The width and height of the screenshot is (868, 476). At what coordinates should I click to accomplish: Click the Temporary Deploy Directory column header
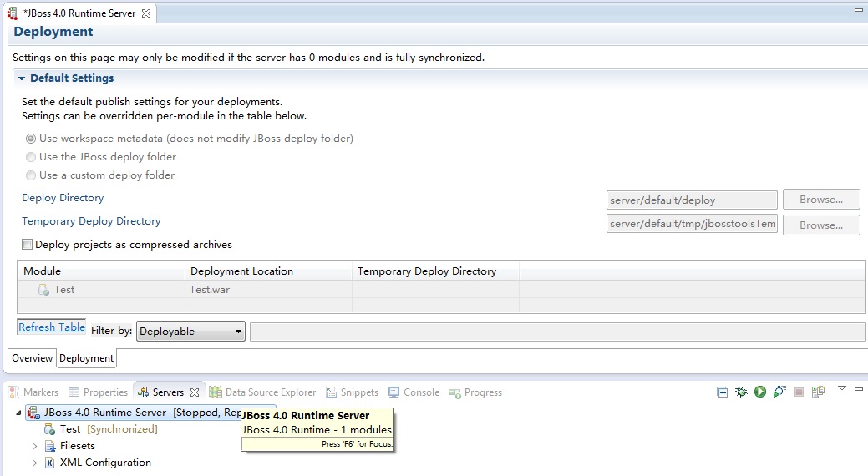click(x=435, y=271)
